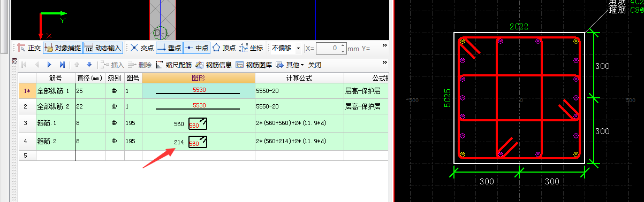
Task: Close the panel with the small X icon
Action: tap(14, 60)
